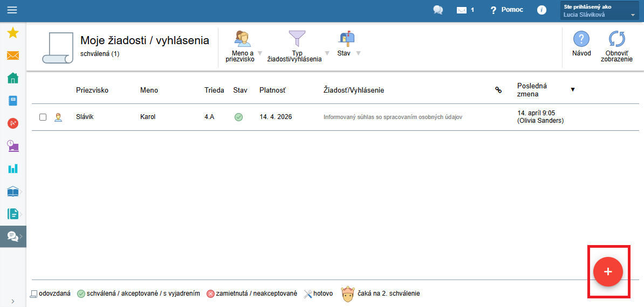The height and width of the screenshot is (307, 644).
Task: Expand the Meno a priezvisko filter
Action: click(x=244, y=46)
